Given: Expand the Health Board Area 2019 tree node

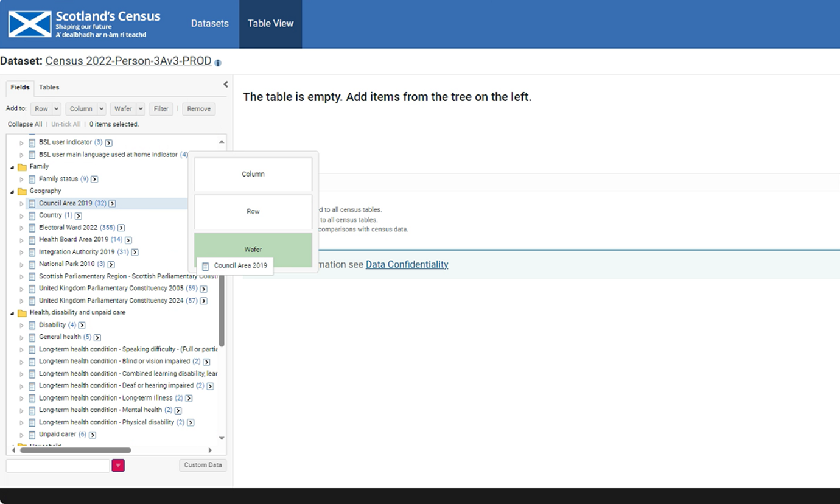Looking at the screenshot, I should click(x=21, y=240).
